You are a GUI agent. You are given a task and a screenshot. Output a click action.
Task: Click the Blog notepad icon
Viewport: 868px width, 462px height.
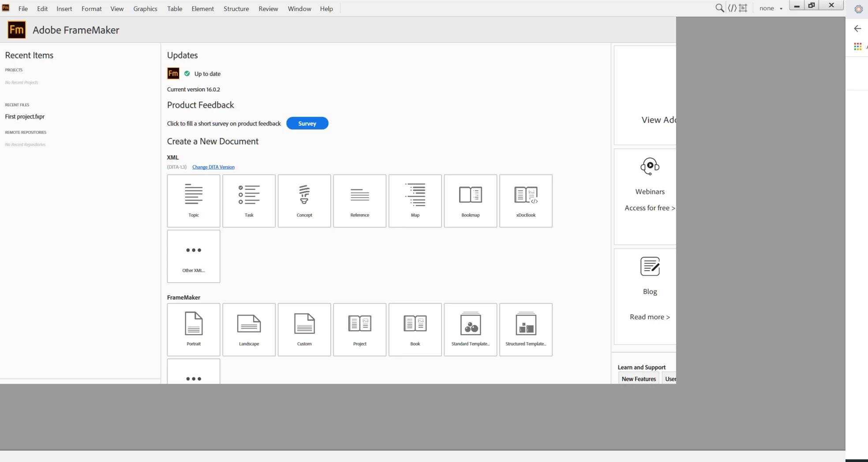650,266
